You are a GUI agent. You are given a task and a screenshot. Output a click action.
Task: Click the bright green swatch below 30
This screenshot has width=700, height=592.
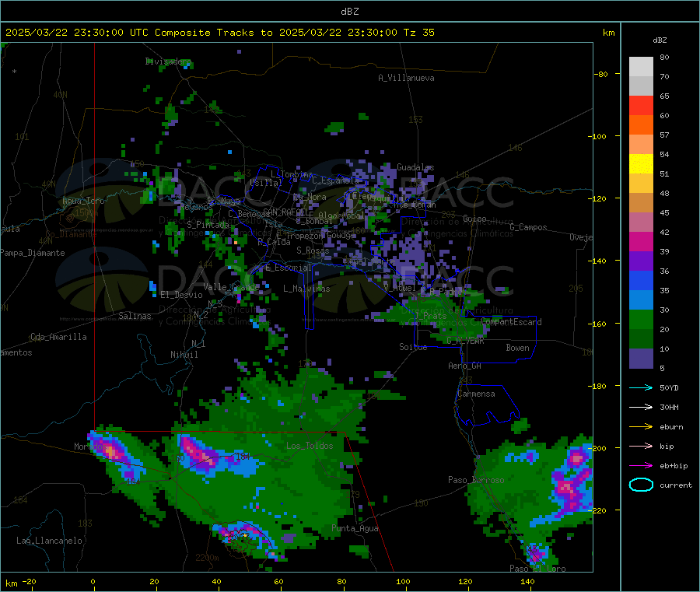641,320
